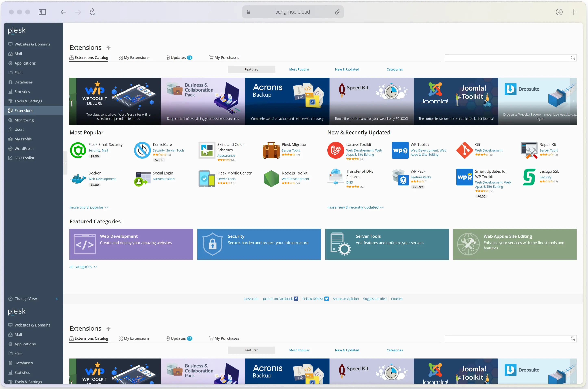Click the Plesk Migrator title text
Screen dimensions: 588x389
point(294,145)
